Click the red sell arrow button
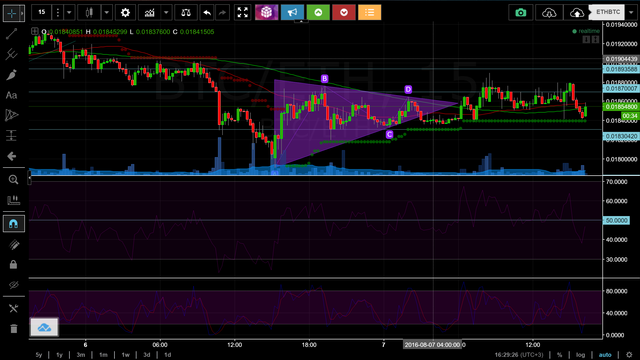Viewport: 640px width, 360px height. point(344,13)
